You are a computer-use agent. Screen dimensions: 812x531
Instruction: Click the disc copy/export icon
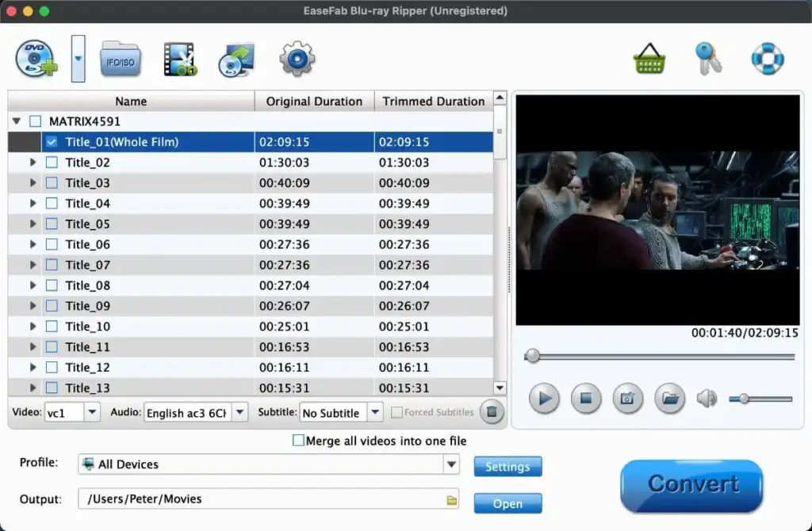[x=237, y=58]
